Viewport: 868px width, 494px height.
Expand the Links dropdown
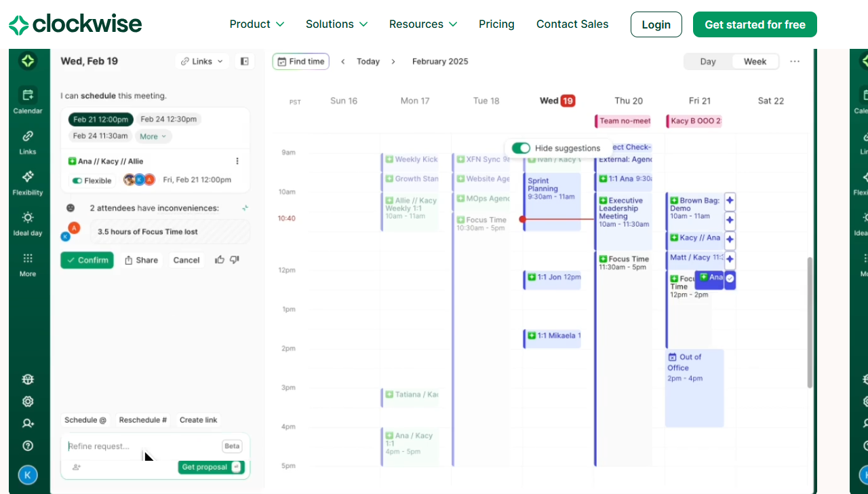tap(201, 61)
